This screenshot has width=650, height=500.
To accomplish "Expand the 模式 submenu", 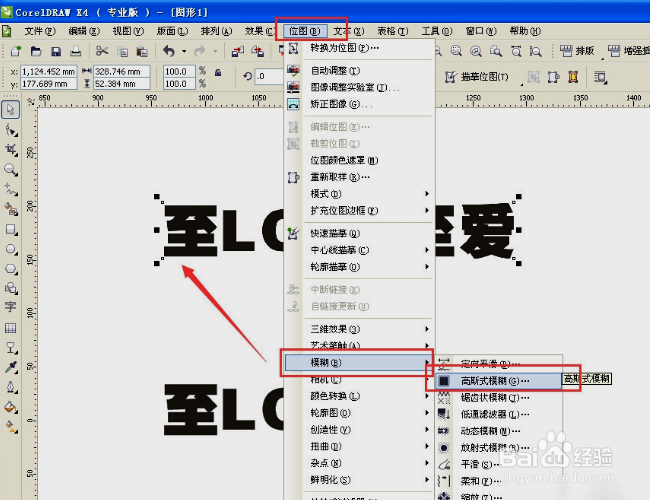I will click(x=369, y=194).
